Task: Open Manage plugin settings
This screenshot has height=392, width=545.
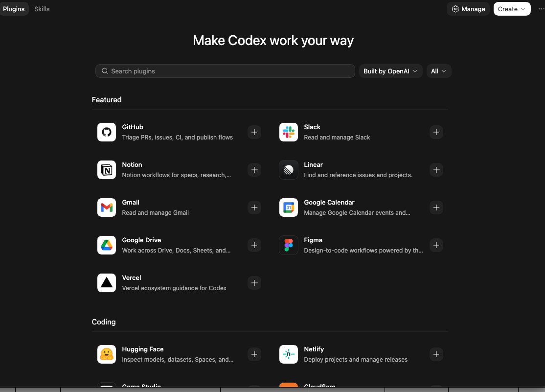Action: point(468,9)
